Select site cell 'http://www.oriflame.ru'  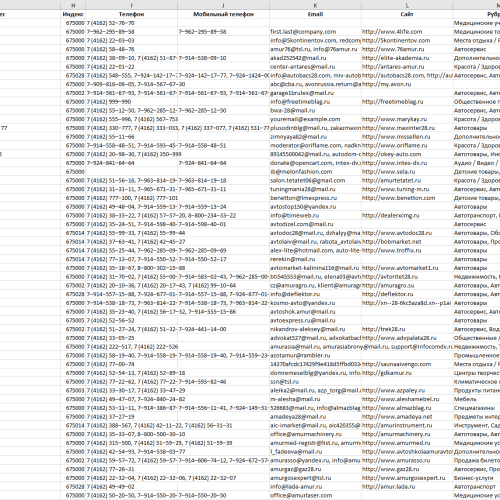(x=407, y=145)
